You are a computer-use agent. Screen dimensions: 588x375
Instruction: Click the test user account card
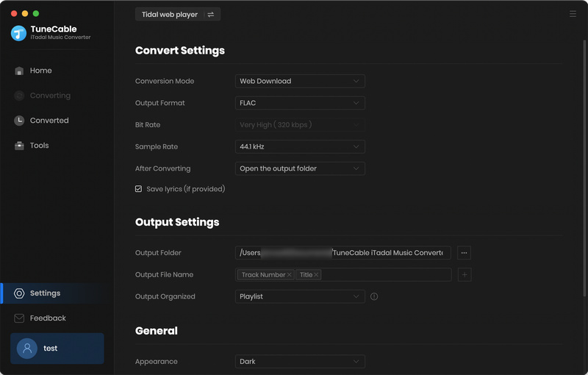coord(57,349)
